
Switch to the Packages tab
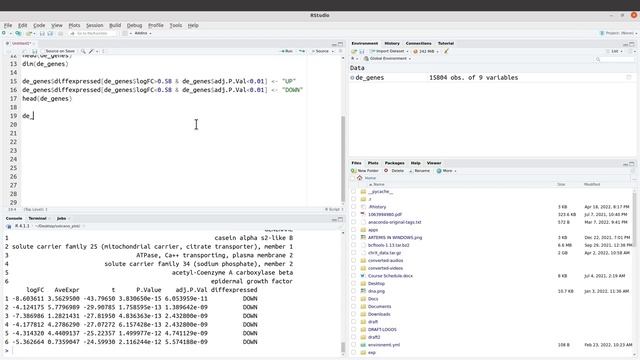click(394, 163)
